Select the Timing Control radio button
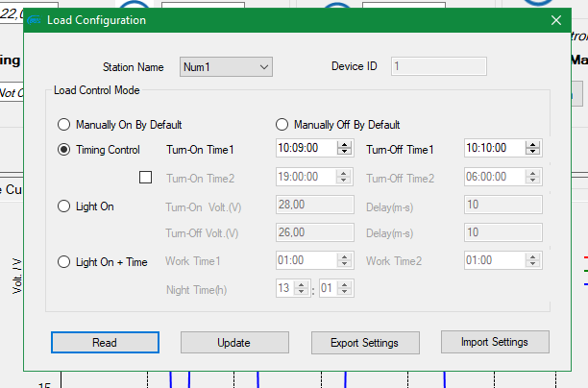 [x=64, y=150]
